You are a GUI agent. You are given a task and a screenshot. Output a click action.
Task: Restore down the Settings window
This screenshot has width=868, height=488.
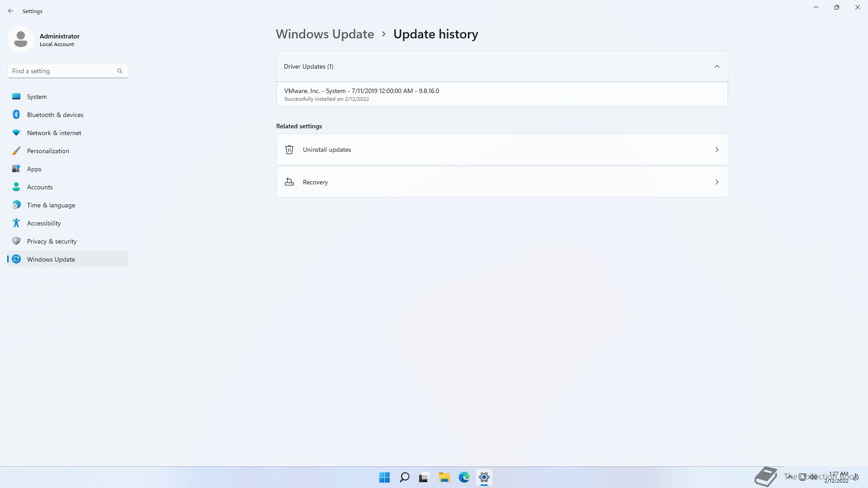pos(837,7)
